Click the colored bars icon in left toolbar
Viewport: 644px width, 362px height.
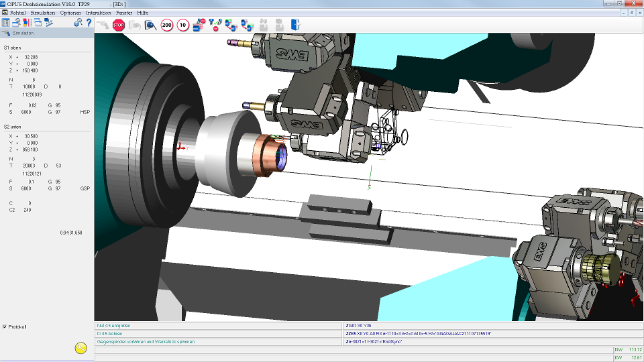click(27, 23)
